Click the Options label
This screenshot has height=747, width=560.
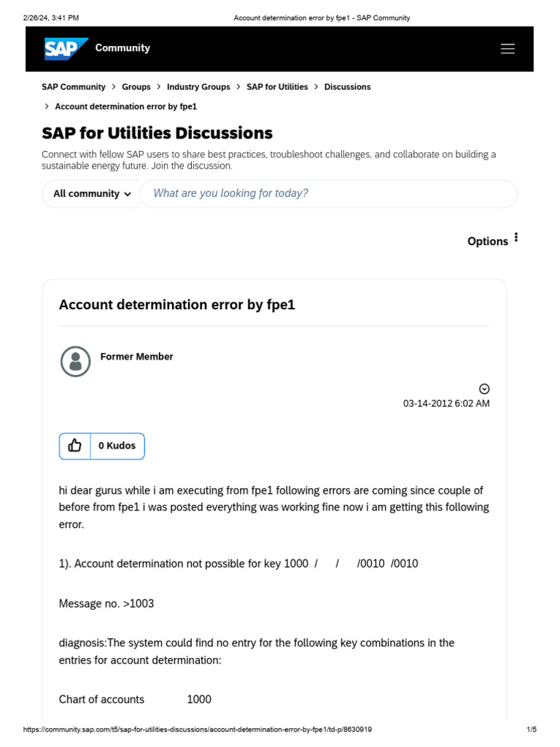[x=488, y=241]
